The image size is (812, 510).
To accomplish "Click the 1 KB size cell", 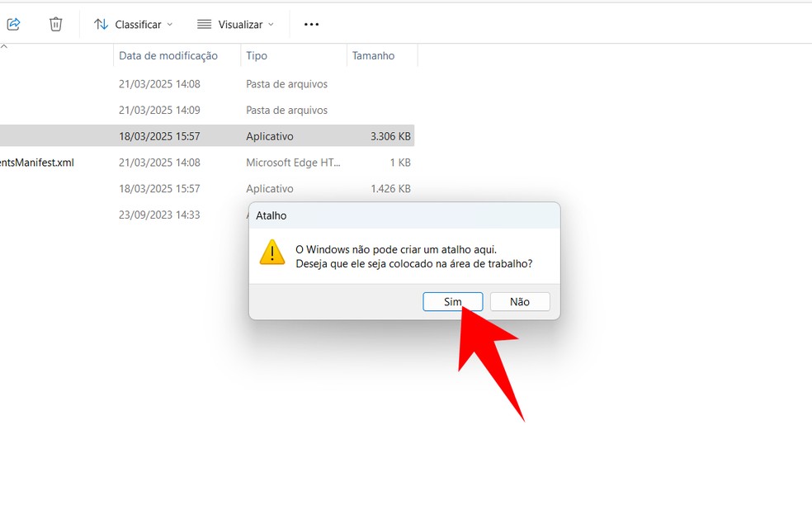I will 400,163.
